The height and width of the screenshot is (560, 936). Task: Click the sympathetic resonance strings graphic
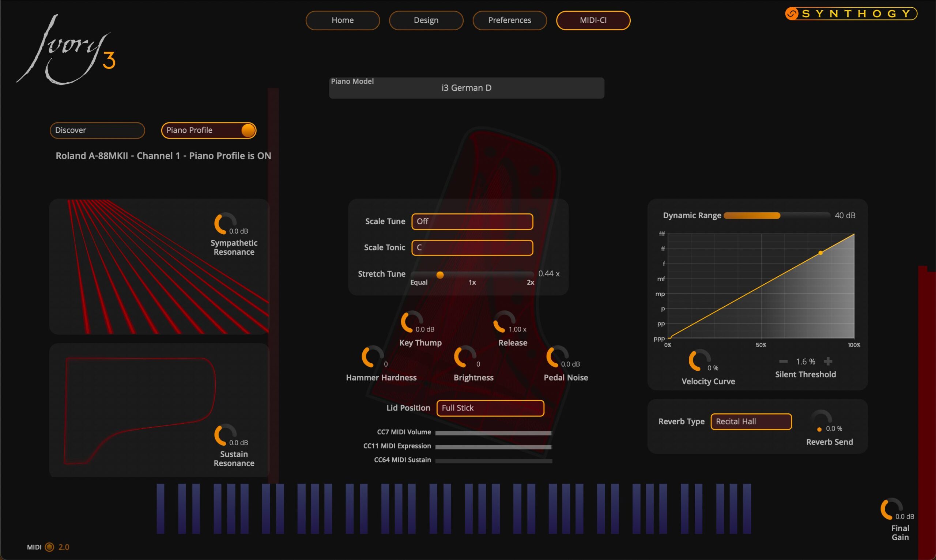point(168,266)
